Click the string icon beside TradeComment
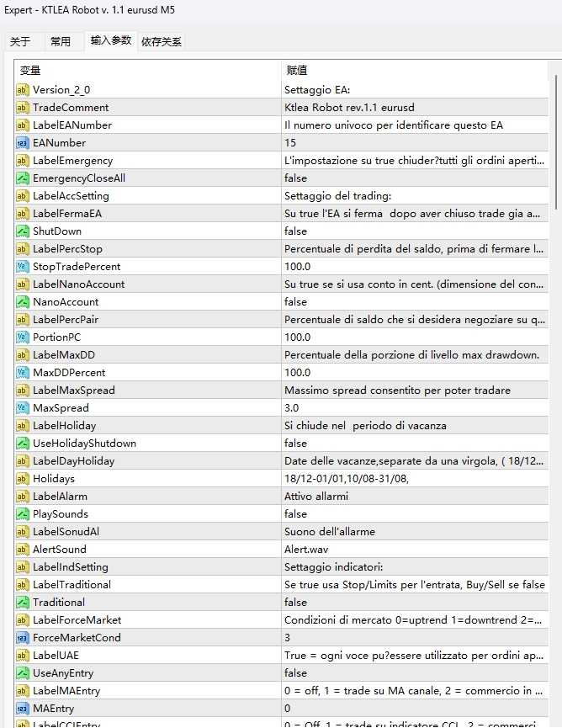 pos(22,107)
